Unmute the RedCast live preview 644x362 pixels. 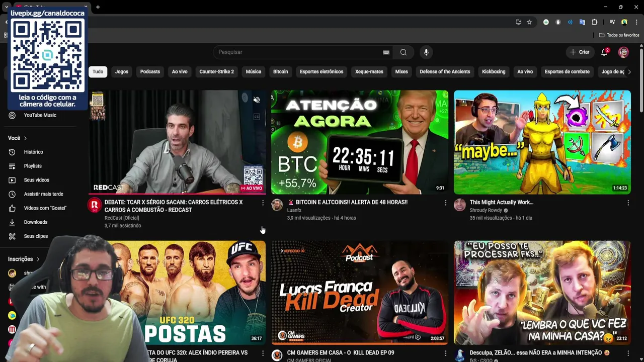pos(257,100)
